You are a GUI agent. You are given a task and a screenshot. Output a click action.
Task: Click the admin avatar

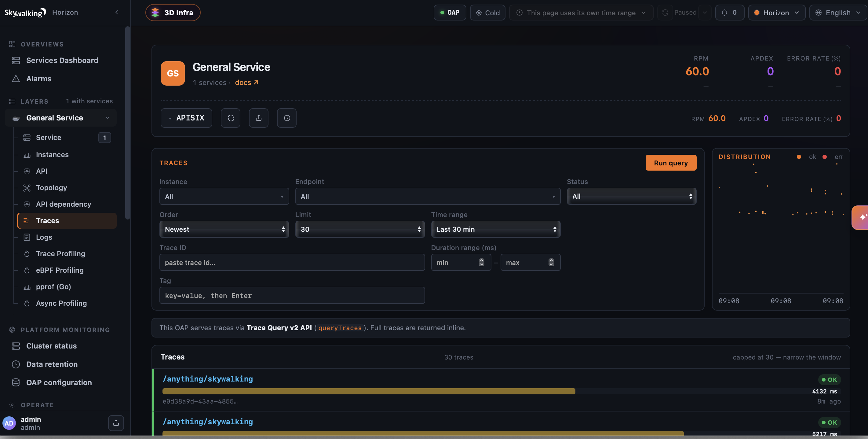point(9,423)
